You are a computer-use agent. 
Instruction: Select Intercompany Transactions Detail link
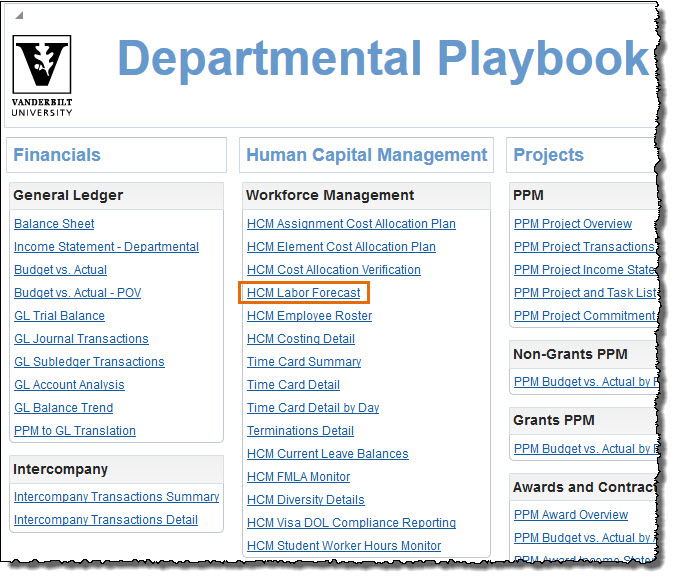(x=105, y=520)
